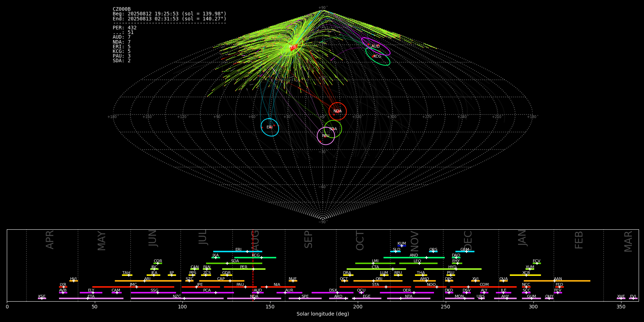Click the 'KCG: 5' count entry

click(122, 51)
